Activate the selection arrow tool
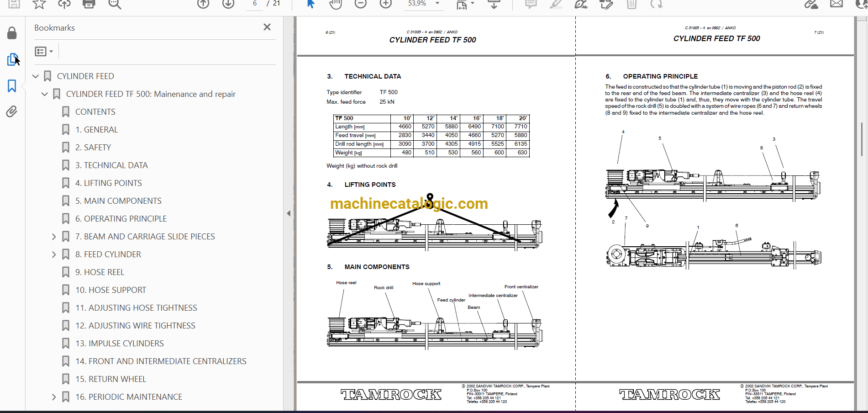This screenshot has height=413, width=868. [310, 4]
